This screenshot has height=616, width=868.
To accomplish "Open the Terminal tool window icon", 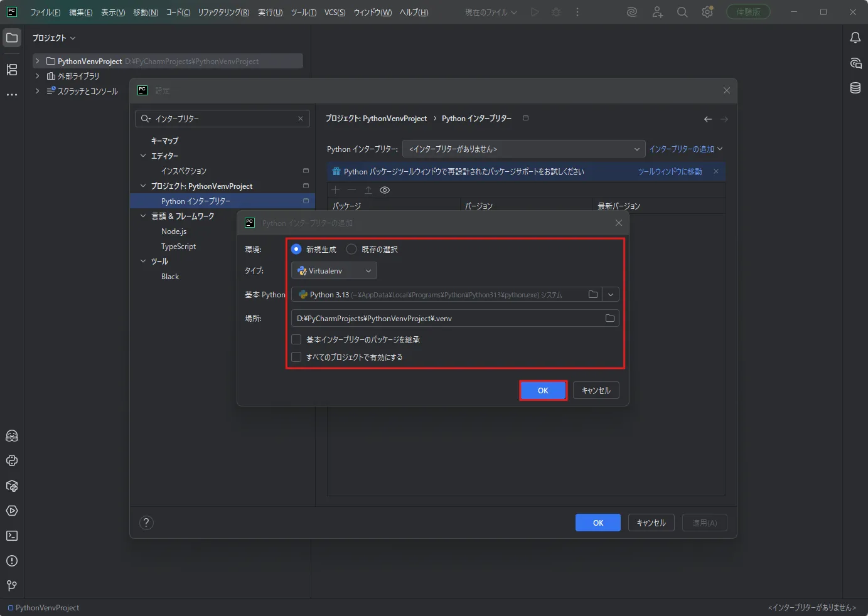I will click(x=12, y=536).
